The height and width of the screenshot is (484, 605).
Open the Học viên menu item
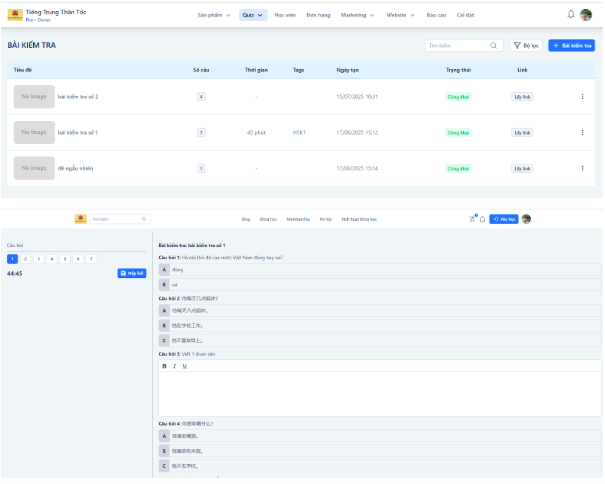(x=285, y=16)
